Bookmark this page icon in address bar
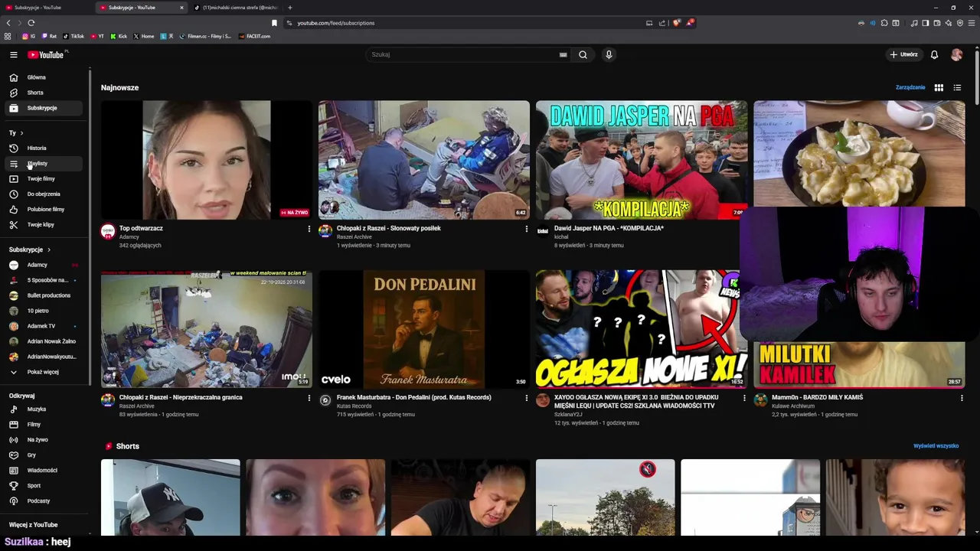 click(274, 23)
